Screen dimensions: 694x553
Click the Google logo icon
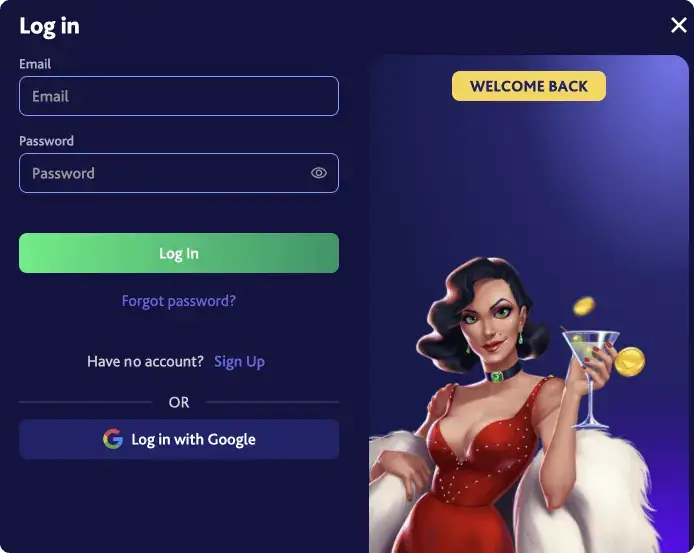[113, 439]
